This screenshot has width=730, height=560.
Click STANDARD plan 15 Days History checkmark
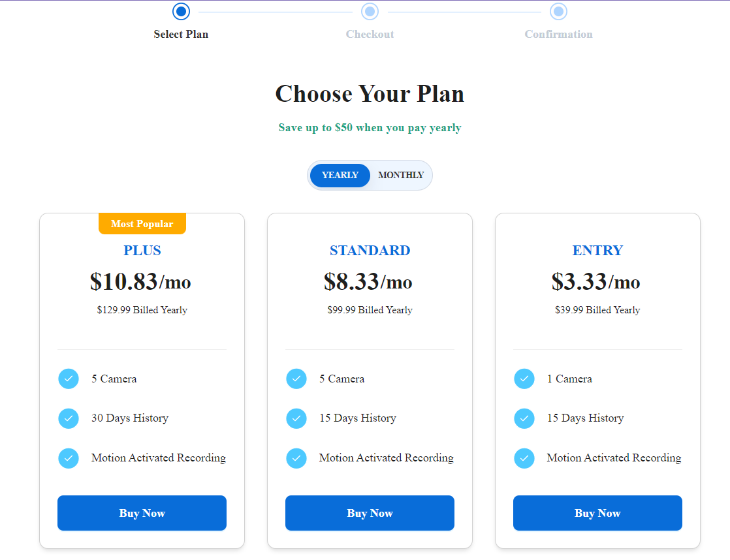[296, 418]
